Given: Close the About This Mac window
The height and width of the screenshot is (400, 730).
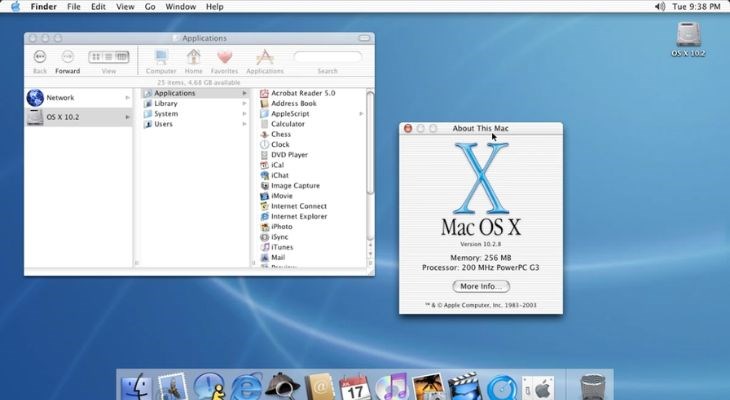Looking at the screenshot, I should [408, 128].
